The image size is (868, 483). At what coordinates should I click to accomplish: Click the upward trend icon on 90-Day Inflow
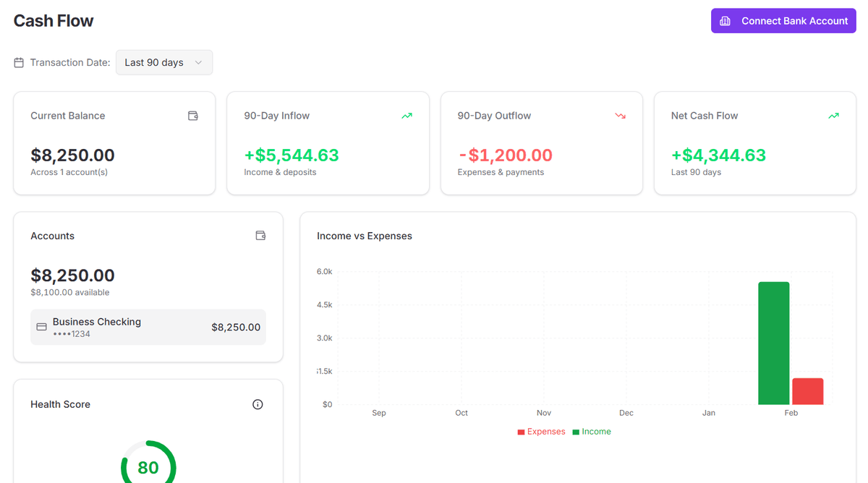pyautogui.click(x=407, y=115)
